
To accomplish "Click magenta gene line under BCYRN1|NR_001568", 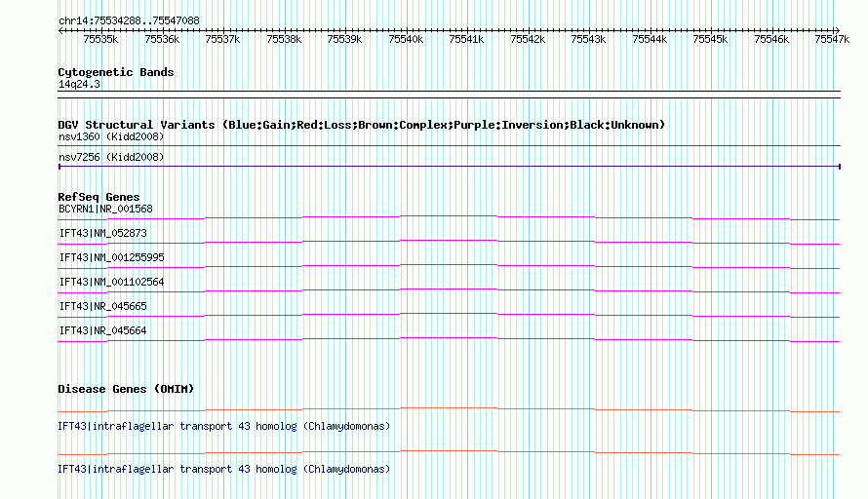I will (449, 216).
